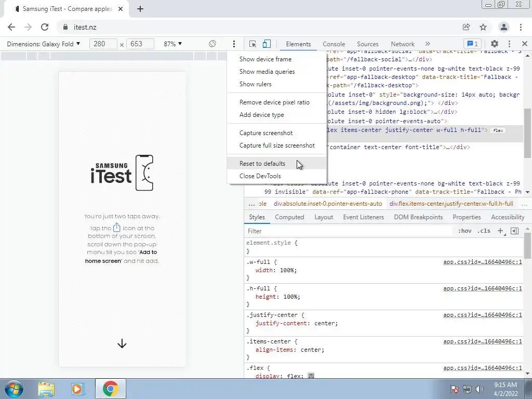Select breadcrumb div.absolute.inset-0.pointer-events-auto
Image resolution: width=532 pixels, height=399 pixels.
click(328, 204)
